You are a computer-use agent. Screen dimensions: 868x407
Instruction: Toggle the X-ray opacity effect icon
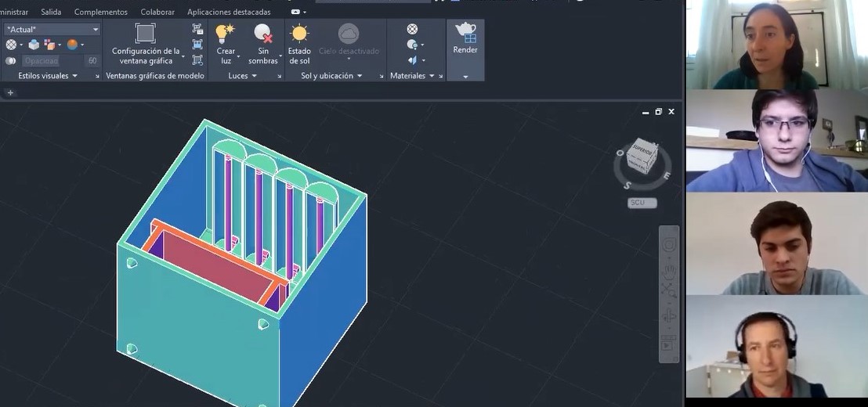[x=10, y=61]
